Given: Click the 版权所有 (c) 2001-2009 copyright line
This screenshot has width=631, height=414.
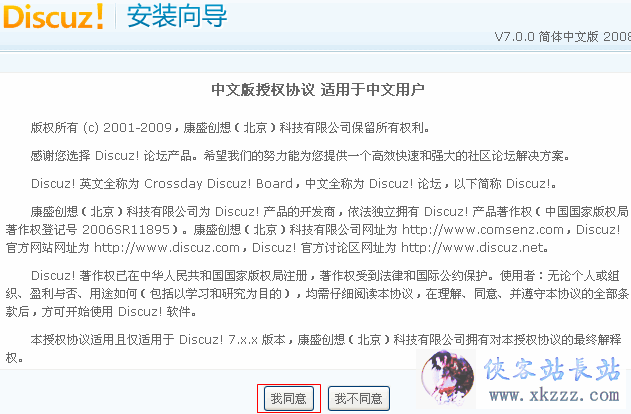Looking at the screenshot, I should (230, 128).
